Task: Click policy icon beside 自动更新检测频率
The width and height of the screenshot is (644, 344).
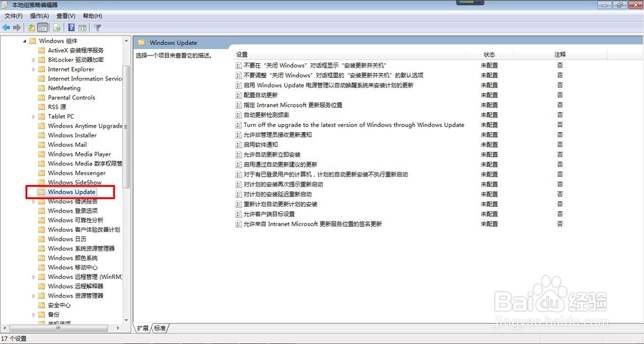Action: [x=239, y=115]
